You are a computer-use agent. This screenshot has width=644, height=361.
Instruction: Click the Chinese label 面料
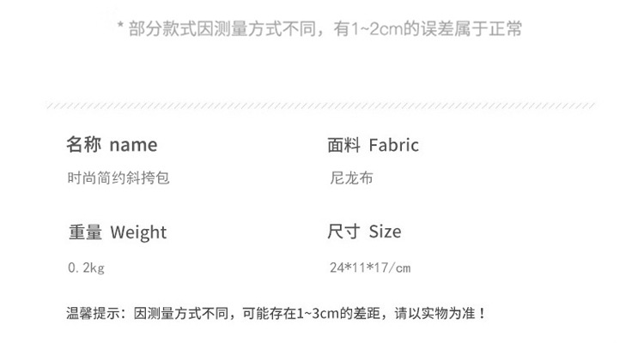[x=344, y=145]
